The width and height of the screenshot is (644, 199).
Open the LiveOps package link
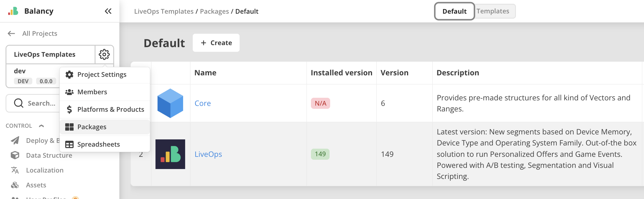(208, 154)
